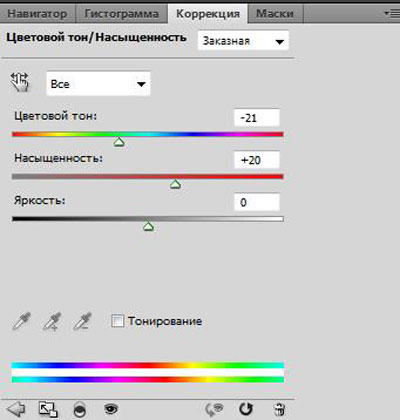Reset adjustment to defaults icon

pos(246,409)
